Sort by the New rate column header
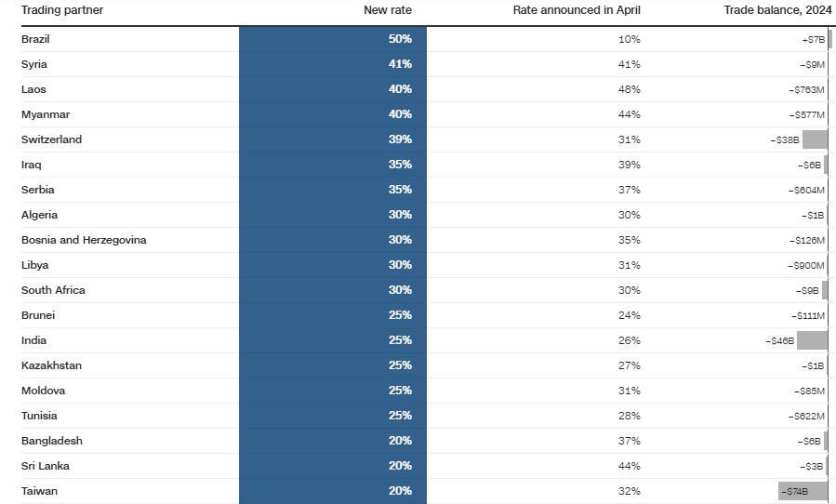836x504 pixels. 387,10
